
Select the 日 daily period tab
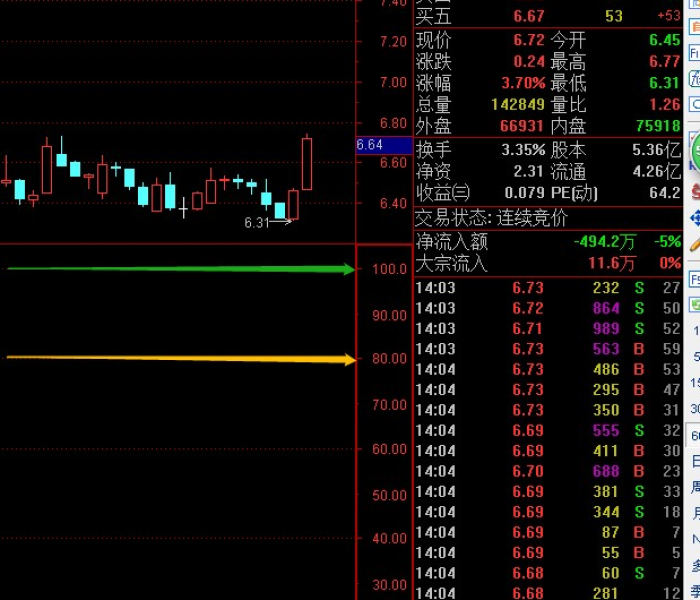click(x=695, y=461)
